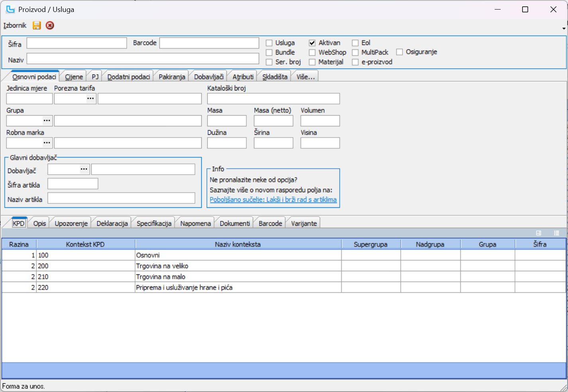The image size is (568, 392).
Task: Click the red cancel icon in toolbar
Action: (x=50, y=26)
